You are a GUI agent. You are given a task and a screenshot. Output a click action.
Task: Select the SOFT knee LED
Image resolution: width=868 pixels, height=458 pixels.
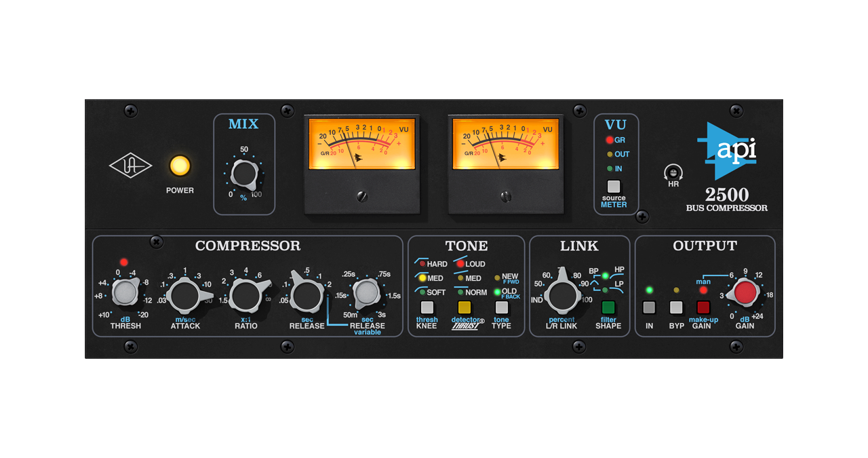click(x=422, y=292)
